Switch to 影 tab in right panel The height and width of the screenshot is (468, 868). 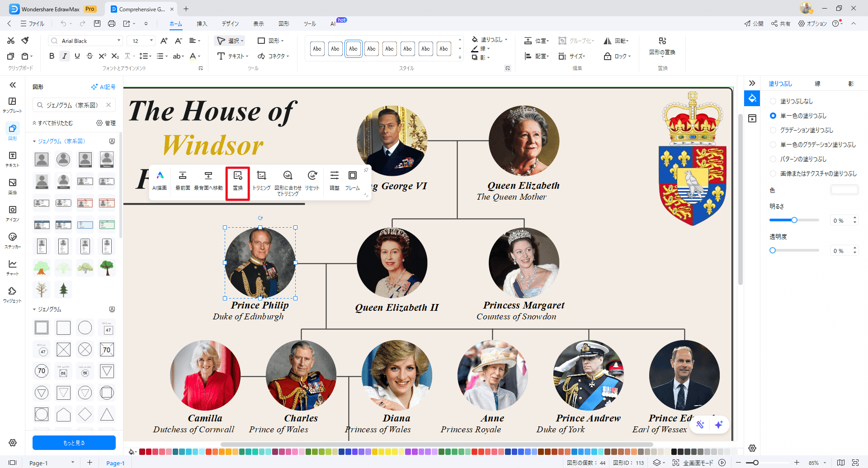851,84
